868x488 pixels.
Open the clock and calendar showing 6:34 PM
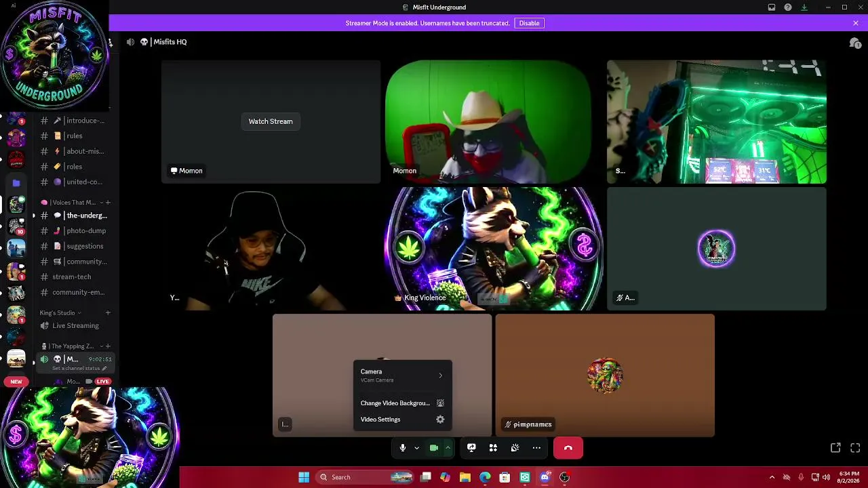pos(848,477)
